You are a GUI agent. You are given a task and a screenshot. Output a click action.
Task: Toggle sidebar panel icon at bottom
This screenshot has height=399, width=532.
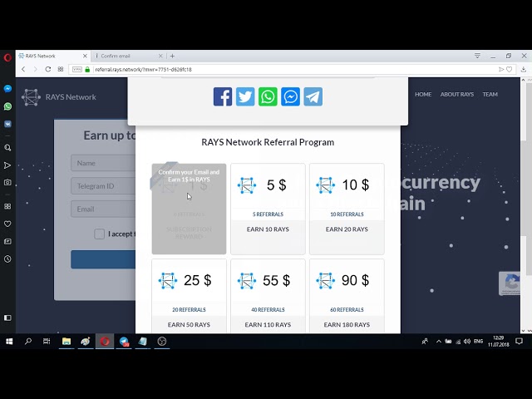[x=7, y=318]
